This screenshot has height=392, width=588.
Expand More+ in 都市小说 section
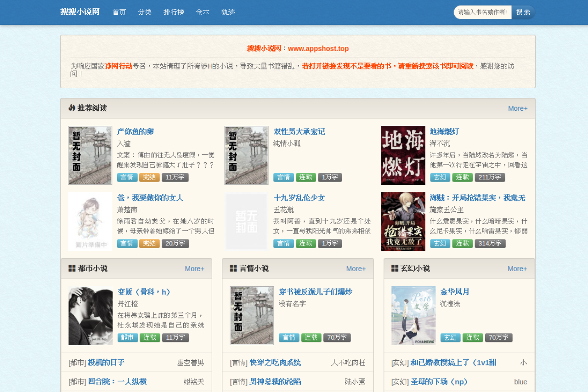click(x=195, y=269)
